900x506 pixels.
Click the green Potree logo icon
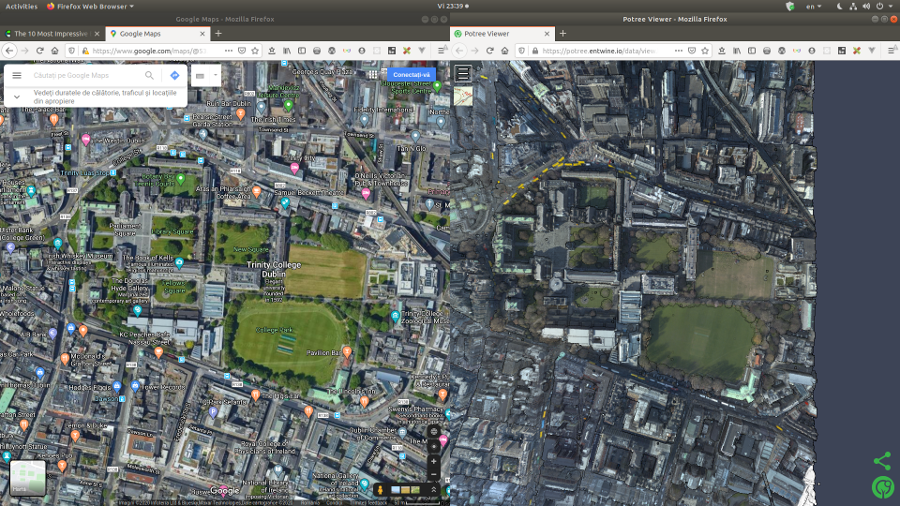click(x=883, y=488)
